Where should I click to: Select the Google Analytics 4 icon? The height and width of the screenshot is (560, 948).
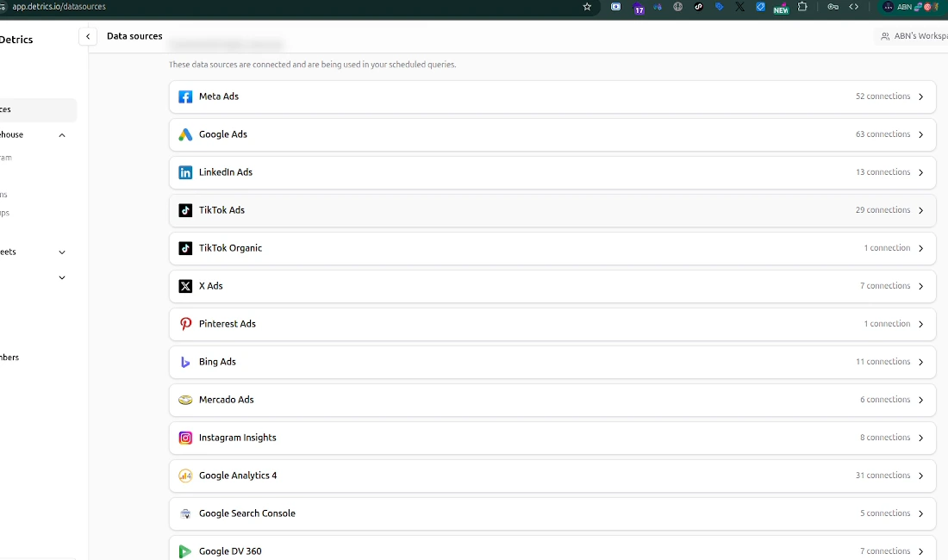[185, 476]
